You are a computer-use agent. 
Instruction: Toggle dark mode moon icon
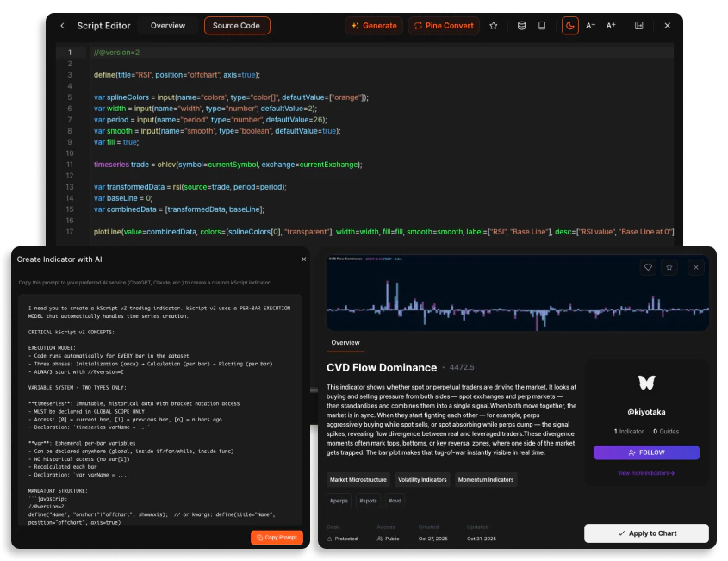point(570,26)
